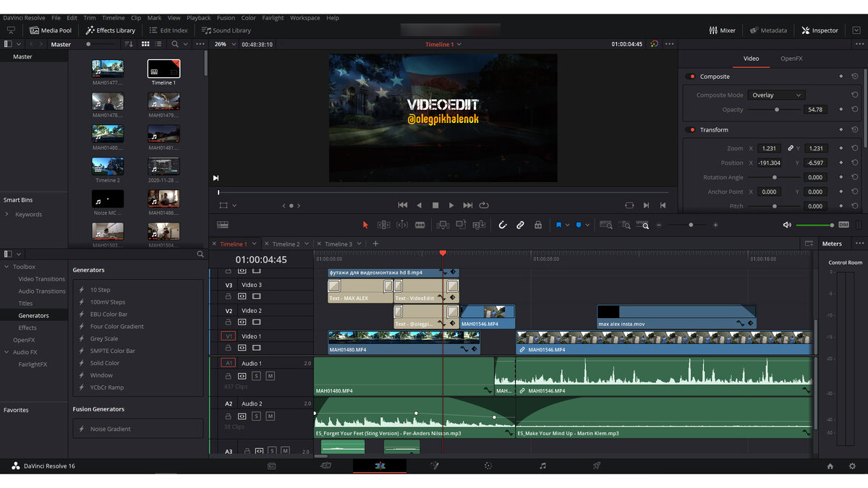Screen dimensions: 868x488
Task: Open the Effects Library panel
Action: (111, 30)
